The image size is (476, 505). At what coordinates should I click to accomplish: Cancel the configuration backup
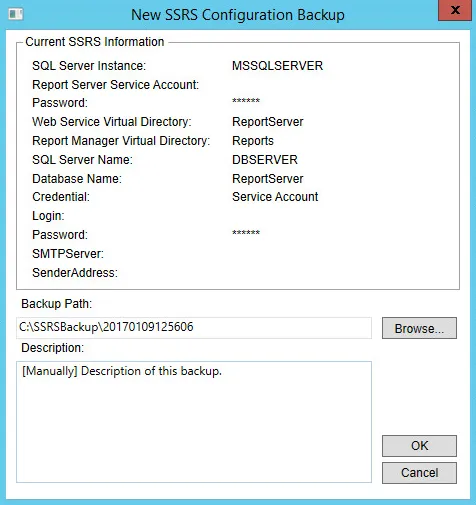(x=419, y=473)
